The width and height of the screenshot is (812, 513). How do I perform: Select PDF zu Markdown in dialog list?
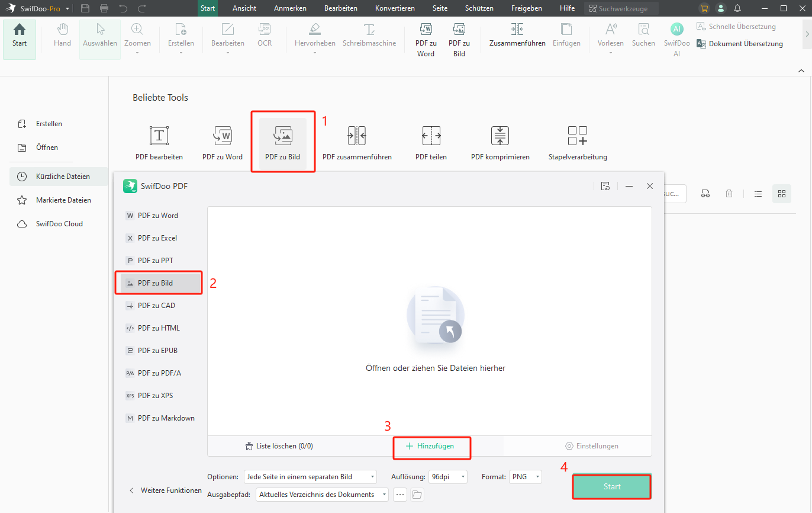tap(162, 418)
